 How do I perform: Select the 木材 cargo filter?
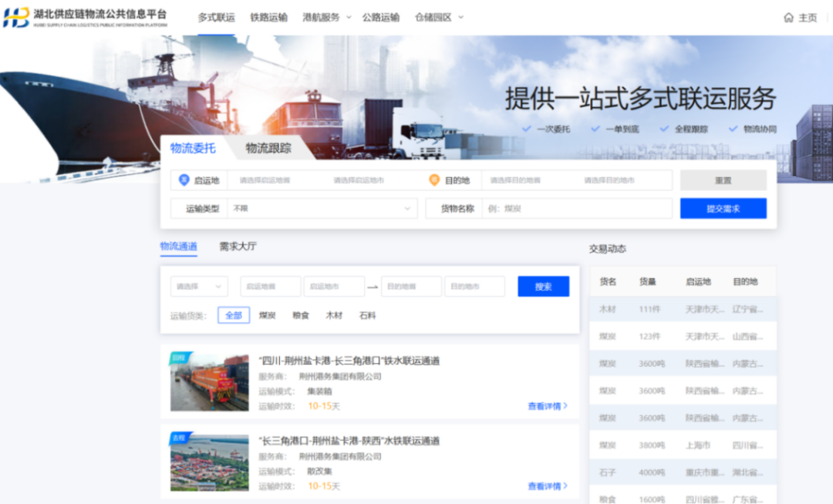333,315
